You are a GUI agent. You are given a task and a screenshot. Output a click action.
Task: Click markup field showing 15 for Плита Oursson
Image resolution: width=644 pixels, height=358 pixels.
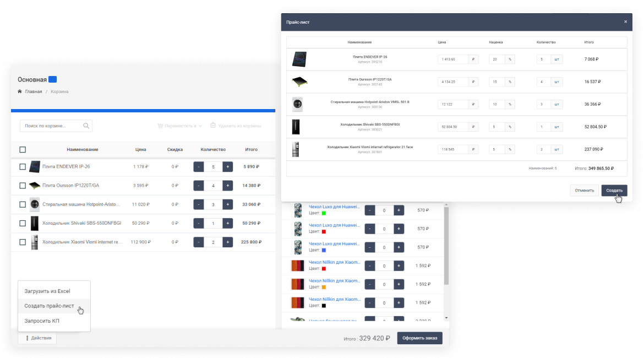click(497, 82)
